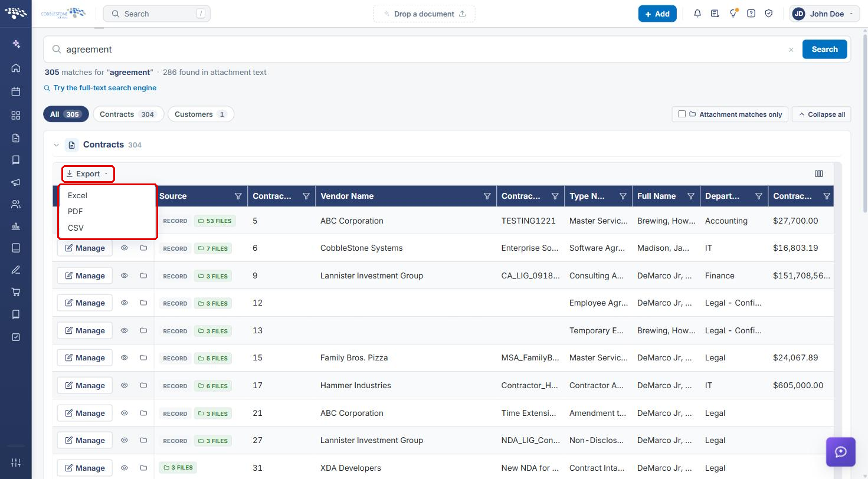The image size is (868, 479).
Task: Clear the agreement search with the X icon
Action: point(791,50)
